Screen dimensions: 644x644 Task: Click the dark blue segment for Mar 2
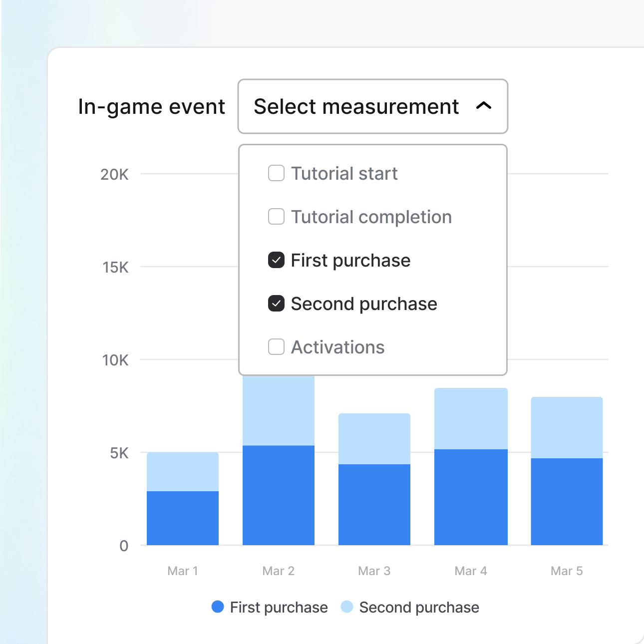pyautogui.click(x=278, y=494)
